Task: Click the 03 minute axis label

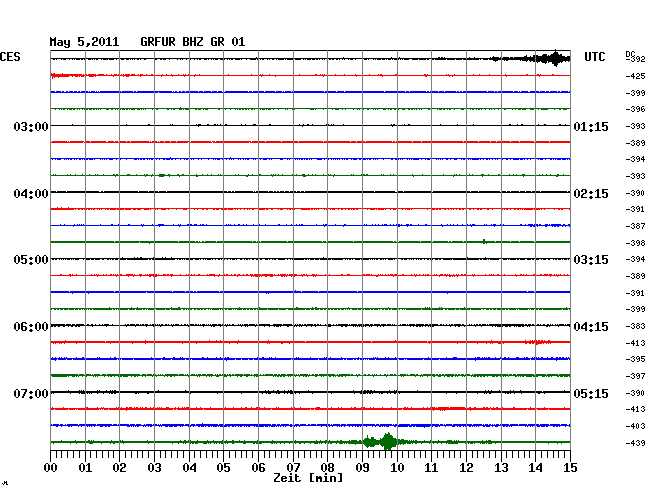Action: pos(154,468)
